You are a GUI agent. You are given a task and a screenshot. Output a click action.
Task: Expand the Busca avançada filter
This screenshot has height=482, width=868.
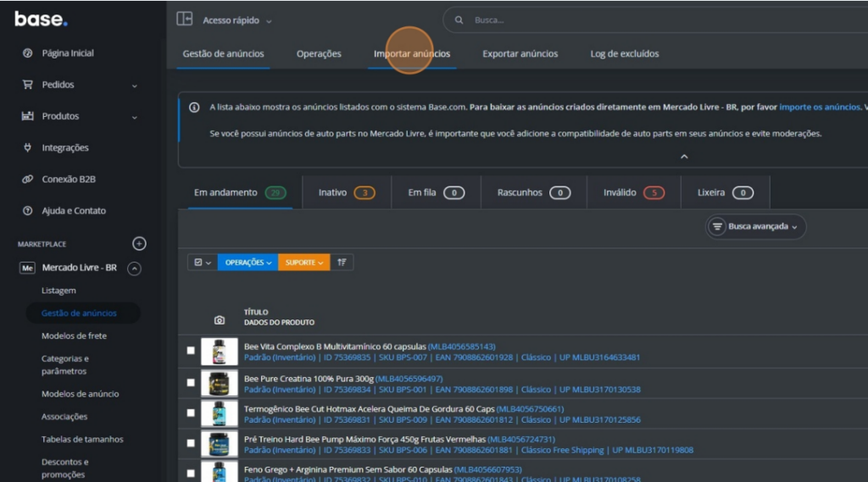pos(756,227)
